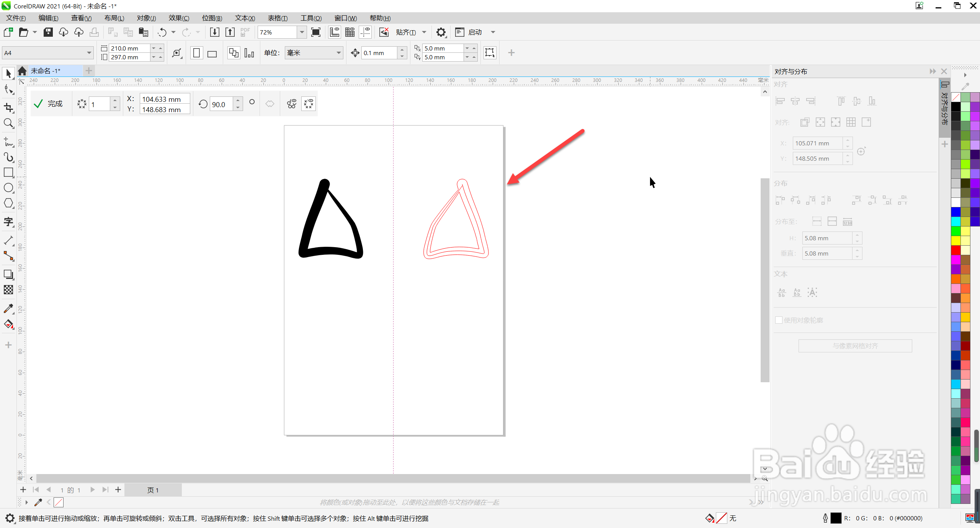Toggle All Pages layout button
Image resolution: width=980 pixels, height=528 pixels.
[234, 53]
